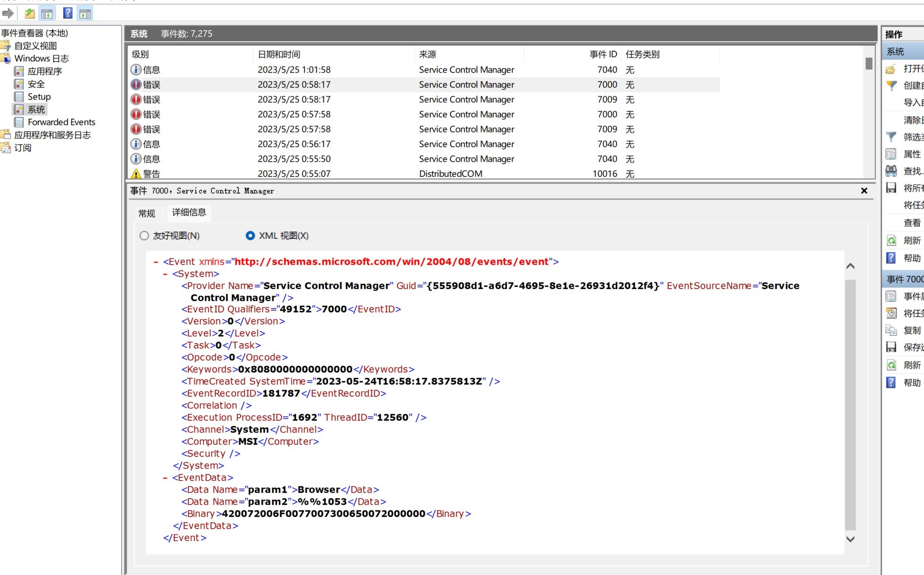Screen dimensions: 924x575
Task: Click the properties icon in actions pane
Action: [x=891, y=154]
